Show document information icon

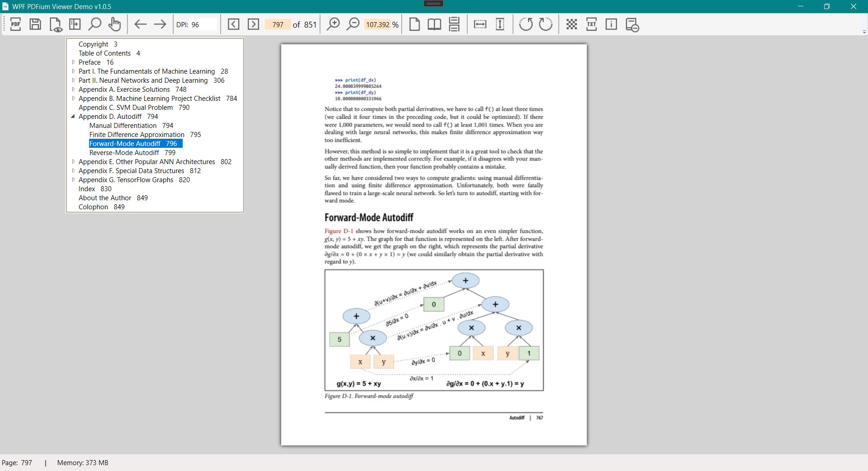(611, 24)
